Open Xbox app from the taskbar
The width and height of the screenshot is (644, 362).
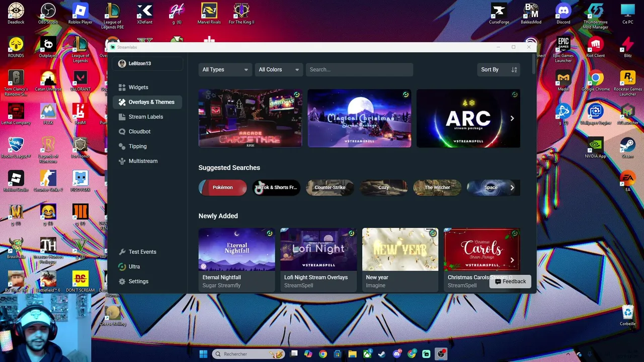367,354
